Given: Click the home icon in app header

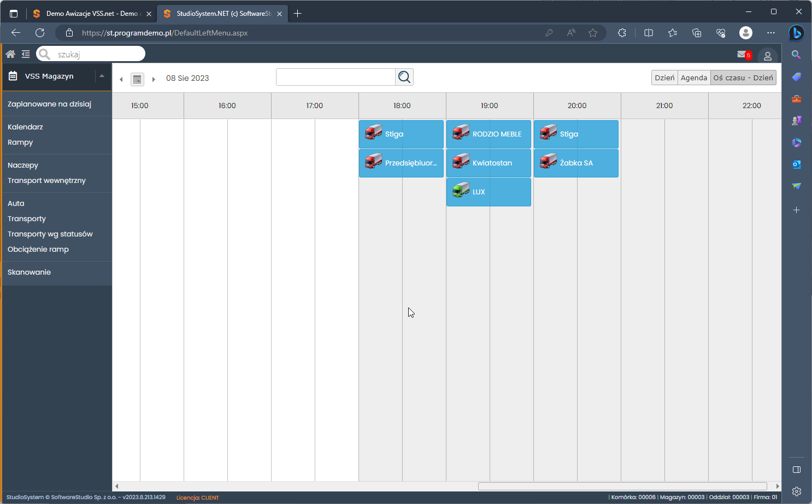Looking at the screenshot, I should [x=10, y=54].
